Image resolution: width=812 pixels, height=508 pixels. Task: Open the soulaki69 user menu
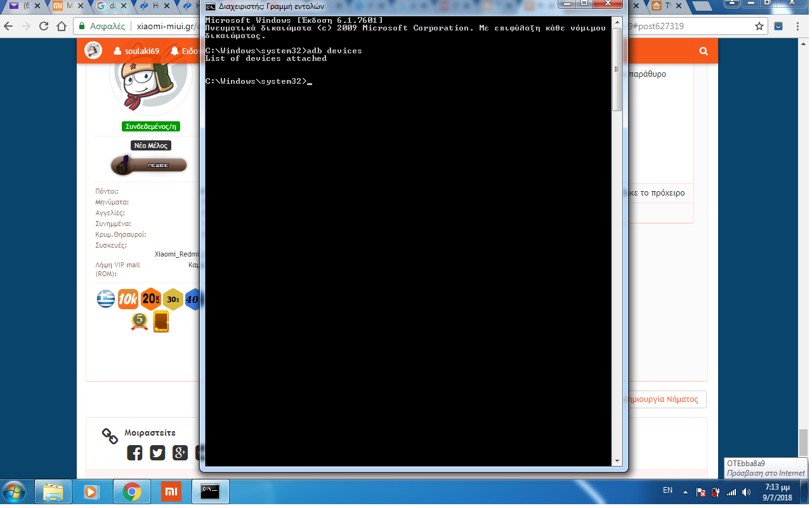(136, 51)
